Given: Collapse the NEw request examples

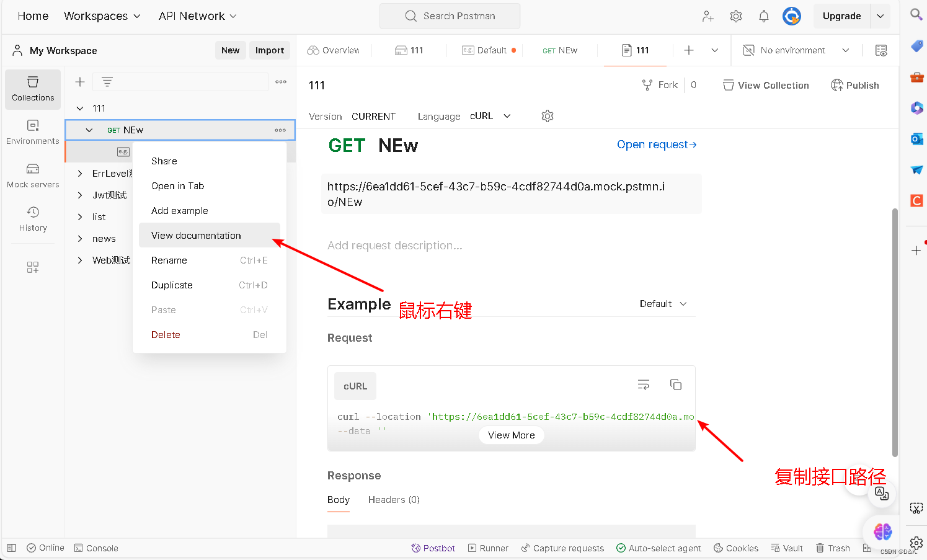Looking at the screenshot, I should click(x=89, y=130).
